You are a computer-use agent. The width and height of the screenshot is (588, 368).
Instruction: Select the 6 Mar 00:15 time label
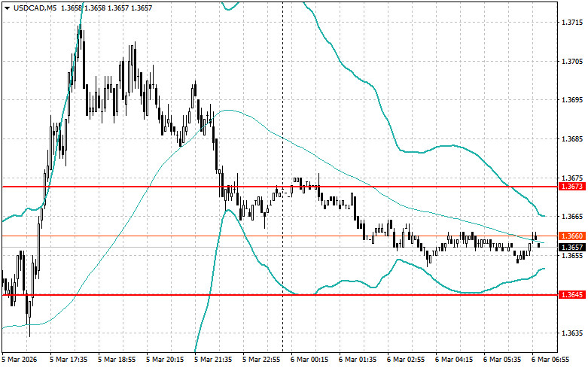click(x=309, y=360)
